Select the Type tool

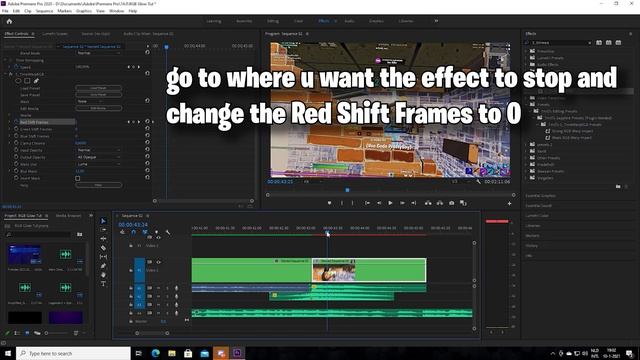click(103, 284)
